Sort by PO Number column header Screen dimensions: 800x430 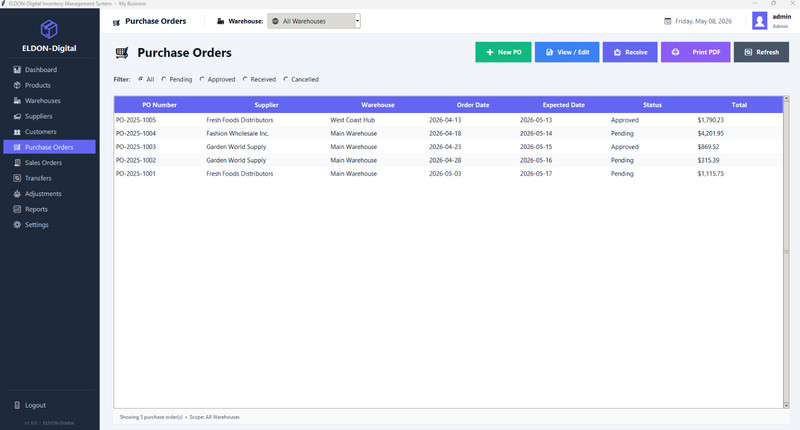[x=159, y=105]
